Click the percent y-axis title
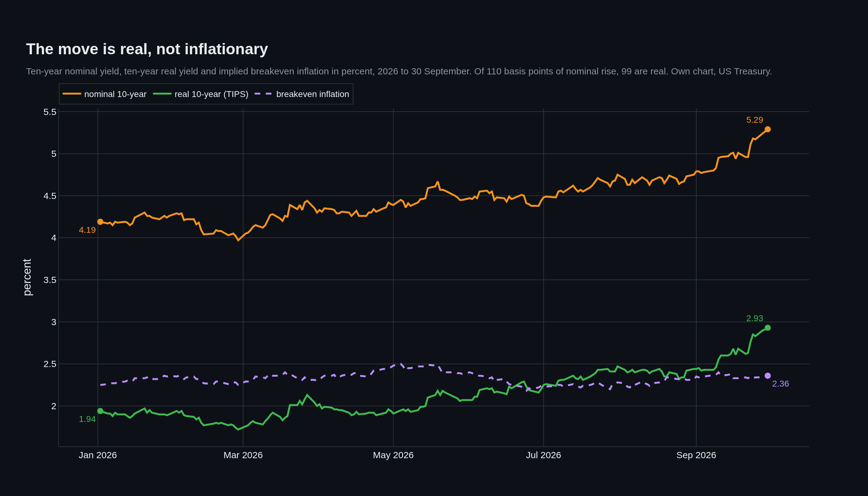This screenshot has height=496, width=868. pyautogui.click(x=27, y=277)
